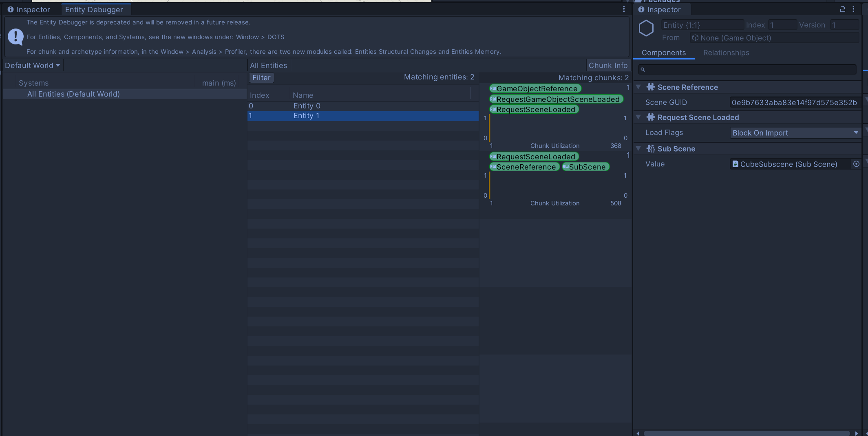Collapse the Scene Reference component

[x=639, y=87]
